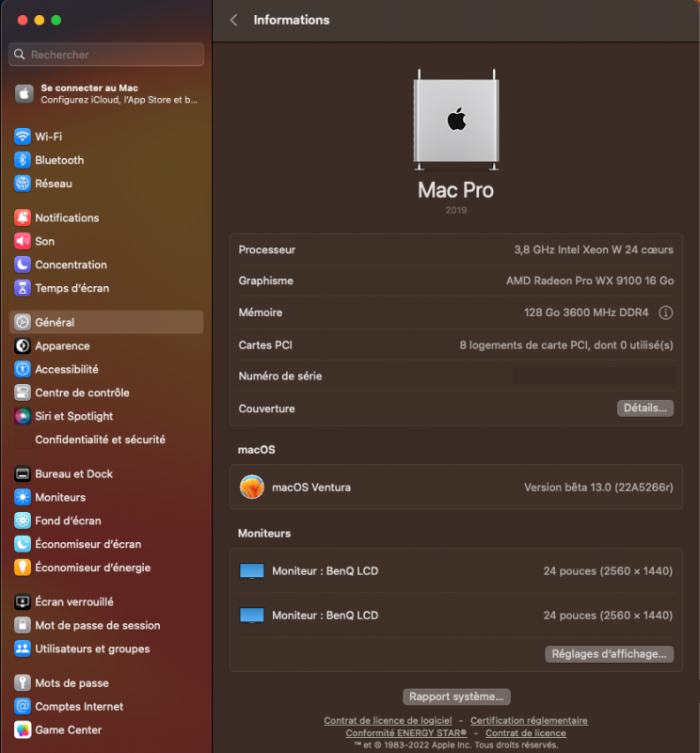Click the Mac Pro model name text
Viewport: 700px width, 753px height.
(x=455, y=190)
